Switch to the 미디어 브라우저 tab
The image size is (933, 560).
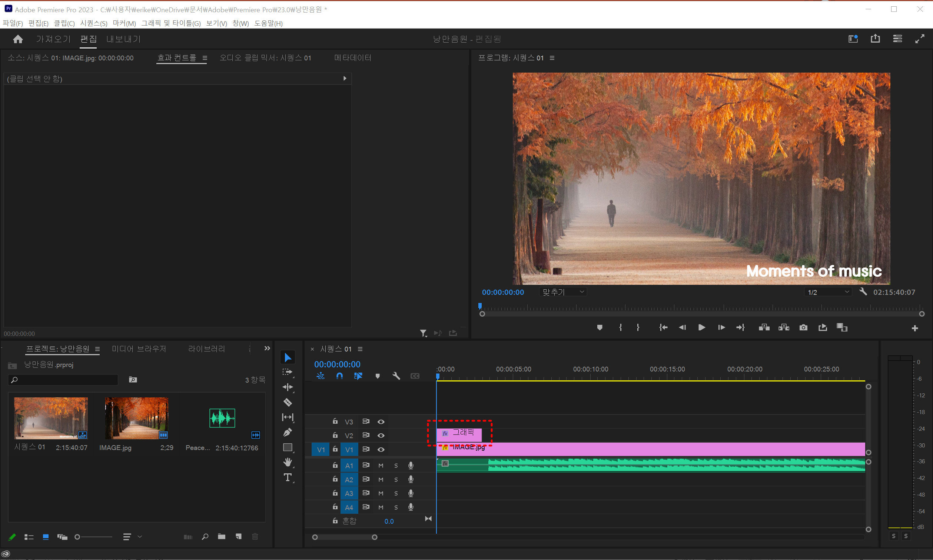(139, 349)
